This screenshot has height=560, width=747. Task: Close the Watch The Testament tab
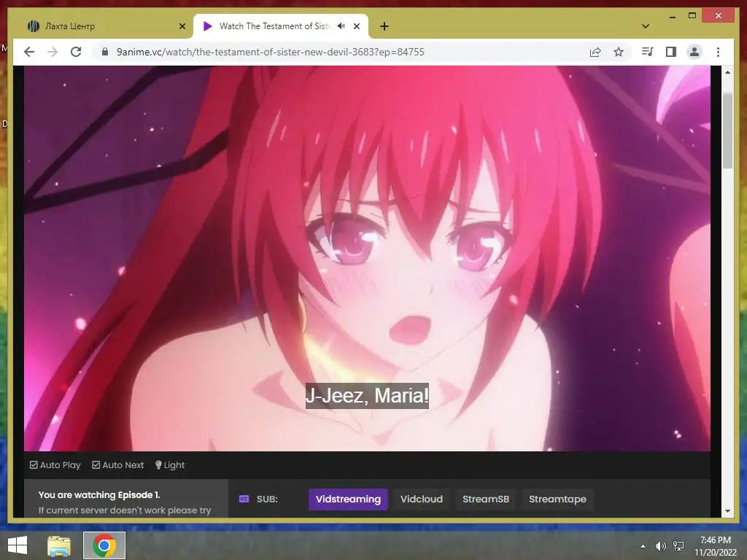pos(356,26)
